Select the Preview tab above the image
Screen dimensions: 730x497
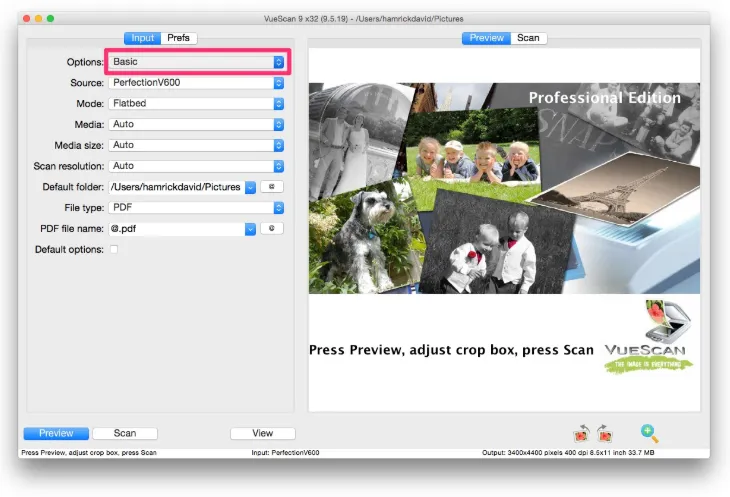coord(487,38)
